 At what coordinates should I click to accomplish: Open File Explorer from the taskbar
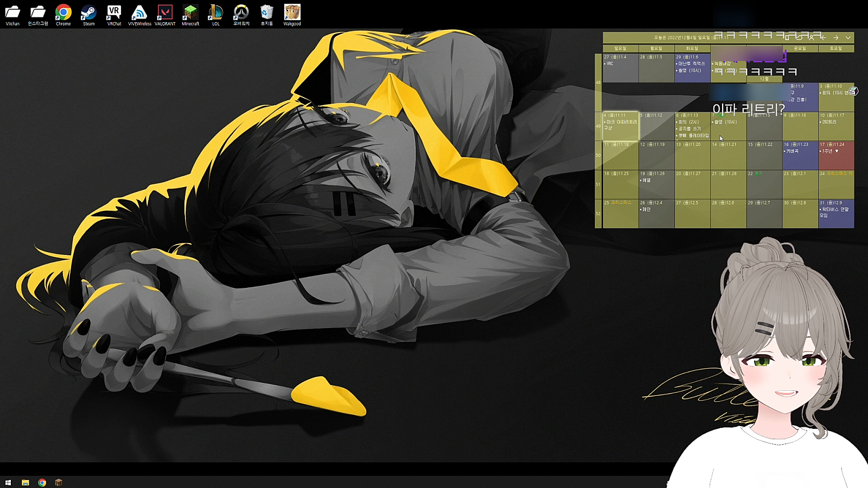(25, 483)
